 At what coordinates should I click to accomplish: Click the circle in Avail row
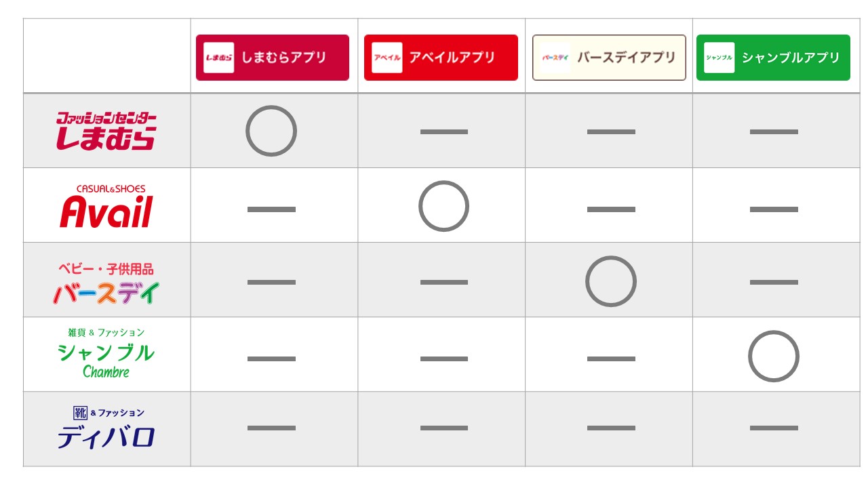[443, 206]
